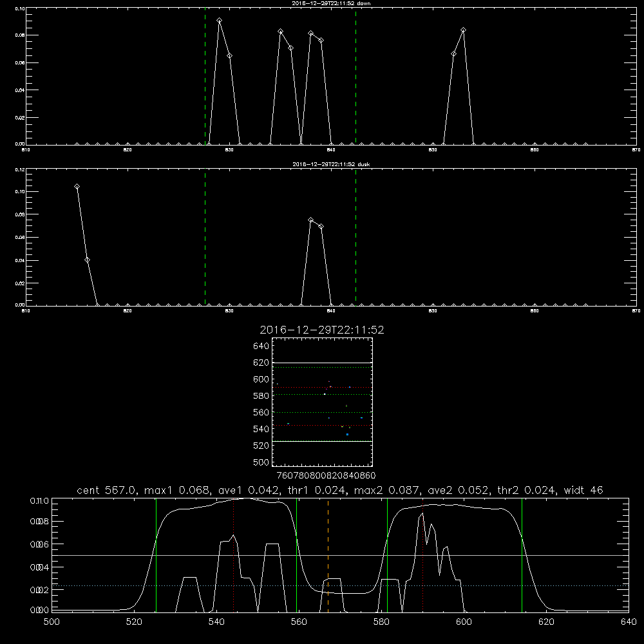This screenshot has width=644, height=644.
Task: Click the left green dashed line in the dawn plot
Action: tap(205, 76)
